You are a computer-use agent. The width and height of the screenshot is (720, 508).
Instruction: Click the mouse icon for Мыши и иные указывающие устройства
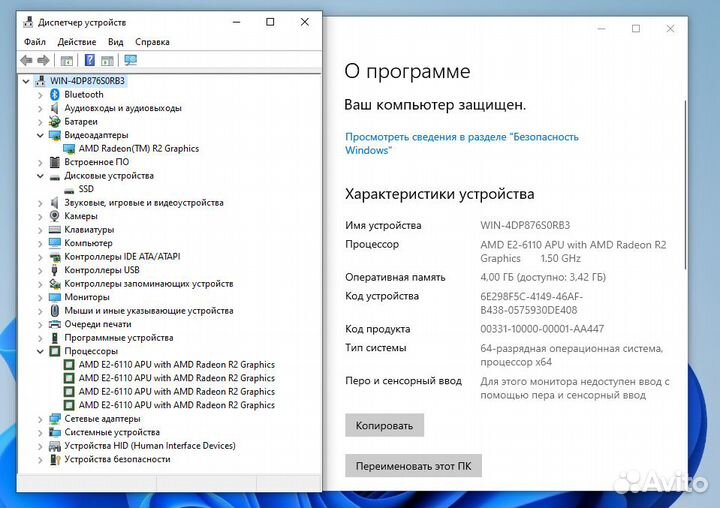tap(55, 310)
